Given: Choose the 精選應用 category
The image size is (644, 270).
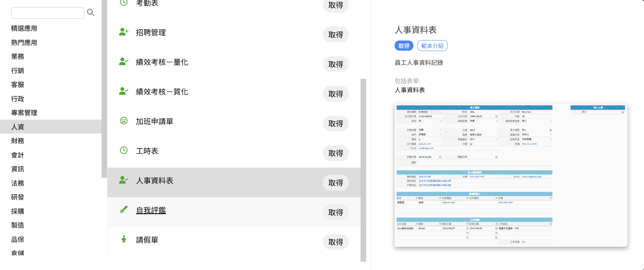Looking at the screenshot, I should pos(24,28).
